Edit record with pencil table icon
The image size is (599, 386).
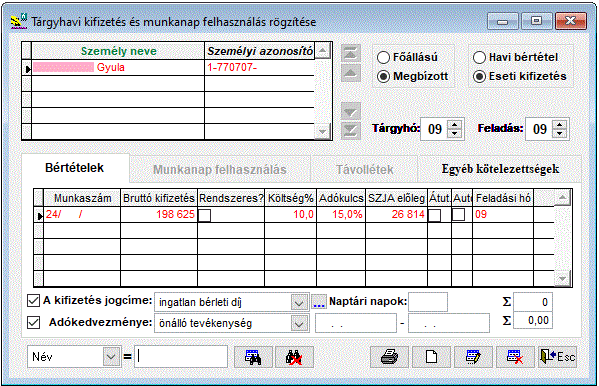[x=473, y=357]
